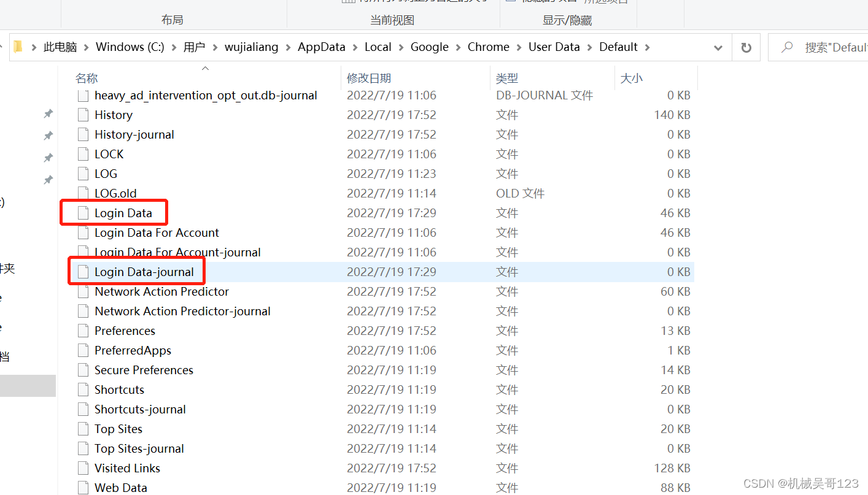Expand chevron after Default in breadcrumb
The width and height of the screenshot is (868, 495).
click(648, 47)
